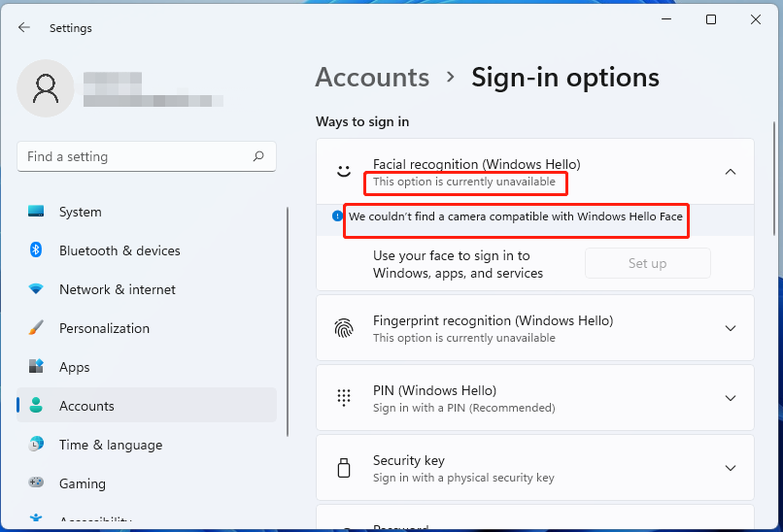
Task: Click the Bluetooth icon in sidebar
Action: (x=36, y=249)
